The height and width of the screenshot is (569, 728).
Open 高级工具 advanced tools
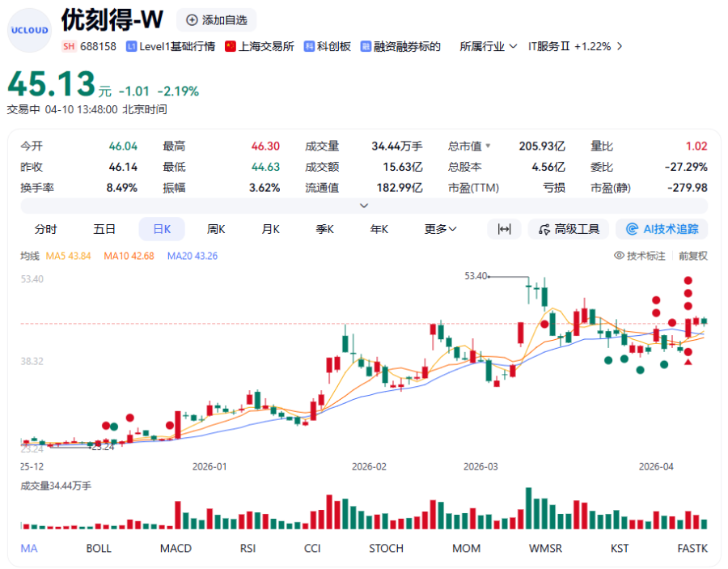click(569, 229)
